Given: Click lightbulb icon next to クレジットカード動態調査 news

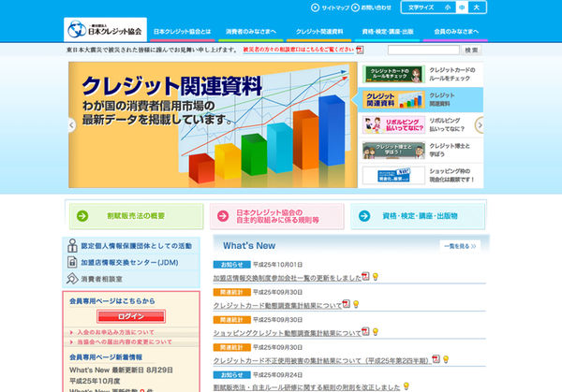Looking at the screenshot, I should click(356, 304).
